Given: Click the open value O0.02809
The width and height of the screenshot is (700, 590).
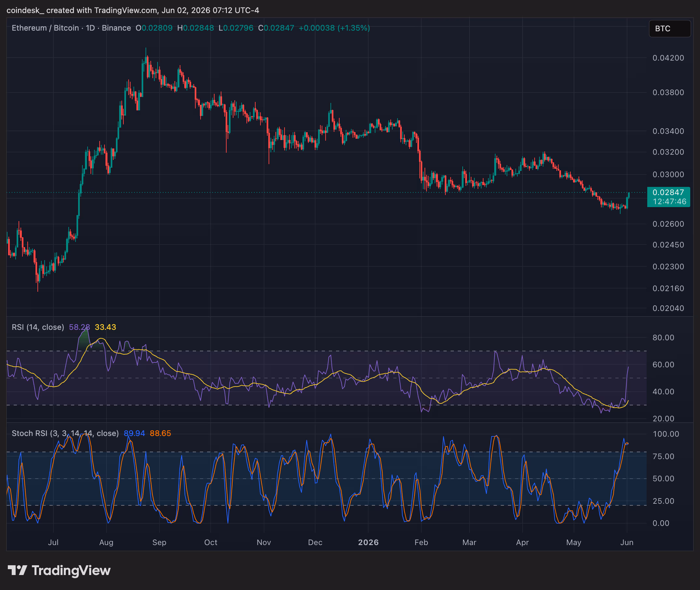Looking at the screenshot, I should (154, 28).
